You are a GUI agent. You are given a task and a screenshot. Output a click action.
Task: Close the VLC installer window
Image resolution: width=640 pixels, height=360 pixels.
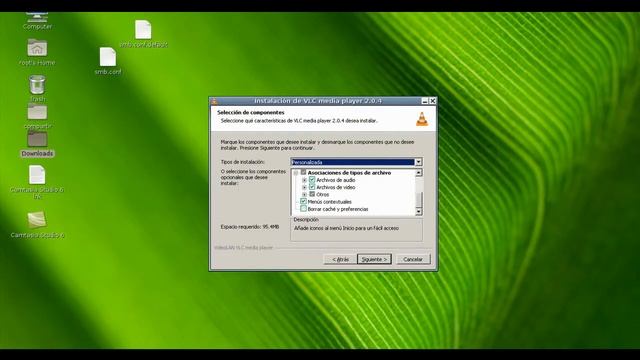(x=433, y=101)
